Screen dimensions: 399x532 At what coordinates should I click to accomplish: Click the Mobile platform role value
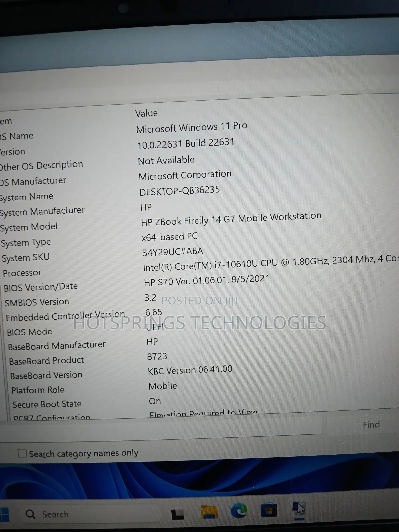click(163, 386)
